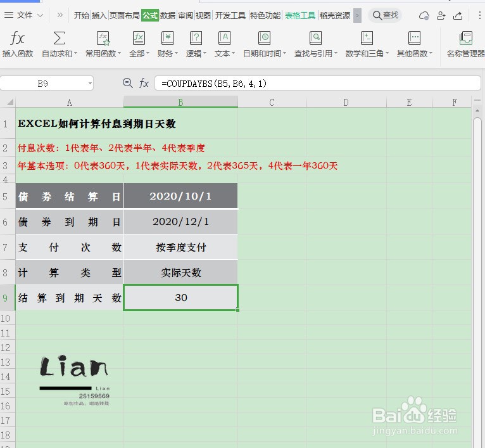Open the Math and Trig (数学和三角) icon

(367, 39)
